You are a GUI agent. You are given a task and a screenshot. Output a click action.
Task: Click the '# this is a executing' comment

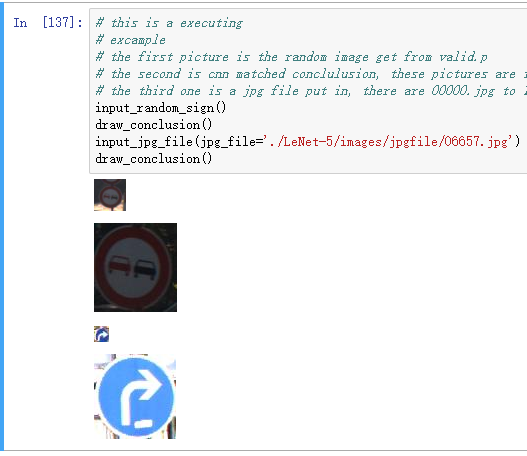[169, 23]
